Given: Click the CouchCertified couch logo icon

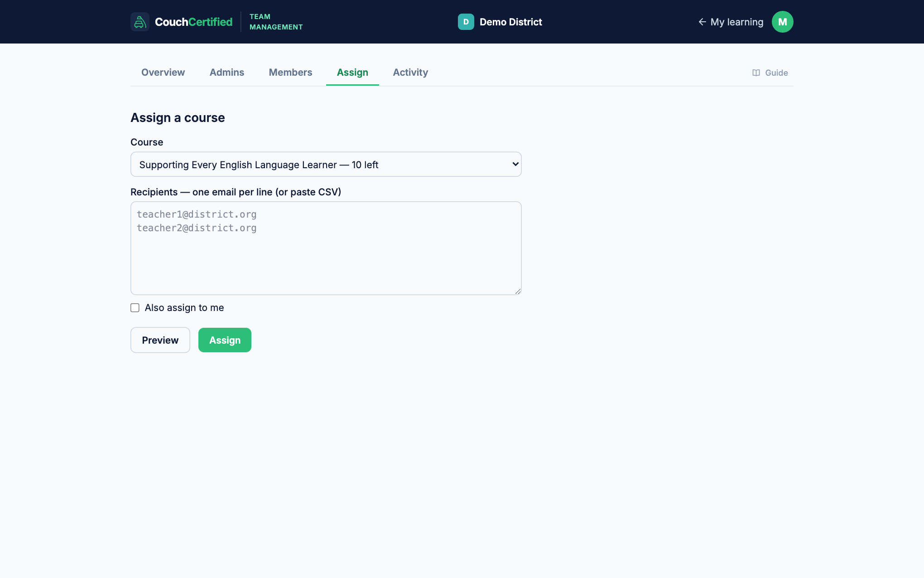Looking at the screenshot, I should click(140, 22).
